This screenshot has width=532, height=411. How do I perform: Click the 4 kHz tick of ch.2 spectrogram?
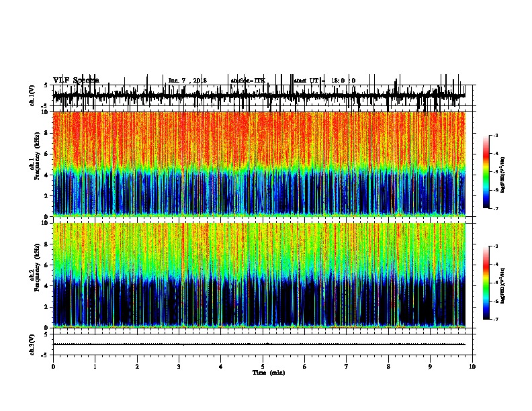(x=46, y=286)
